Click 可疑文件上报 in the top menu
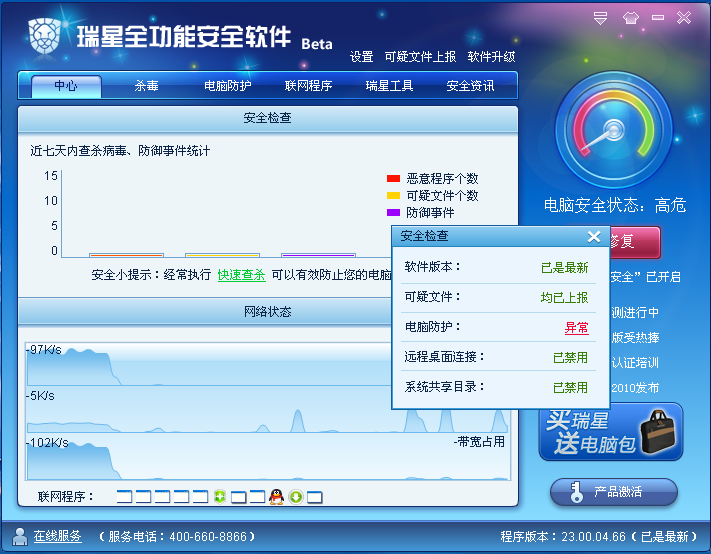The width and height of the screenshot is (711, 554). (420, 57)
